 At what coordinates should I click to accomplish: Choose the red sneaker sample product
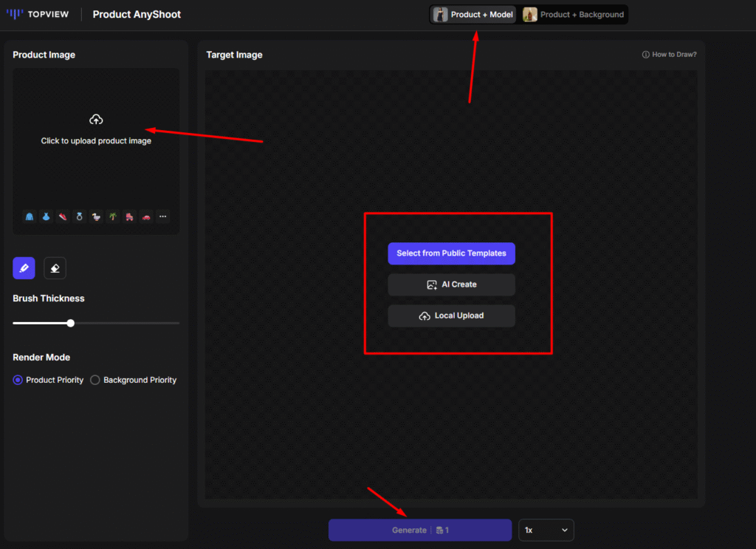pyautogui.click(x=63, y=217)
